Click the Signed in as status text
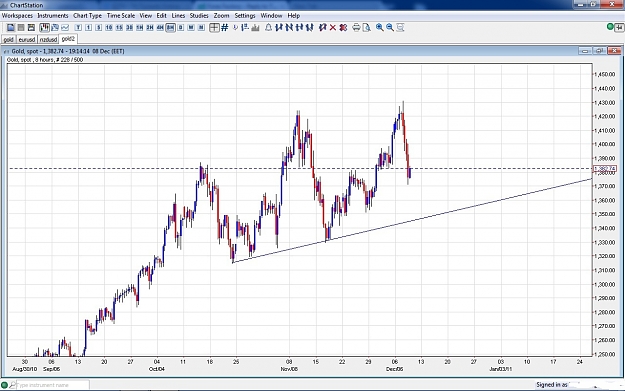625x391 pixels. (x=552, y=385)
